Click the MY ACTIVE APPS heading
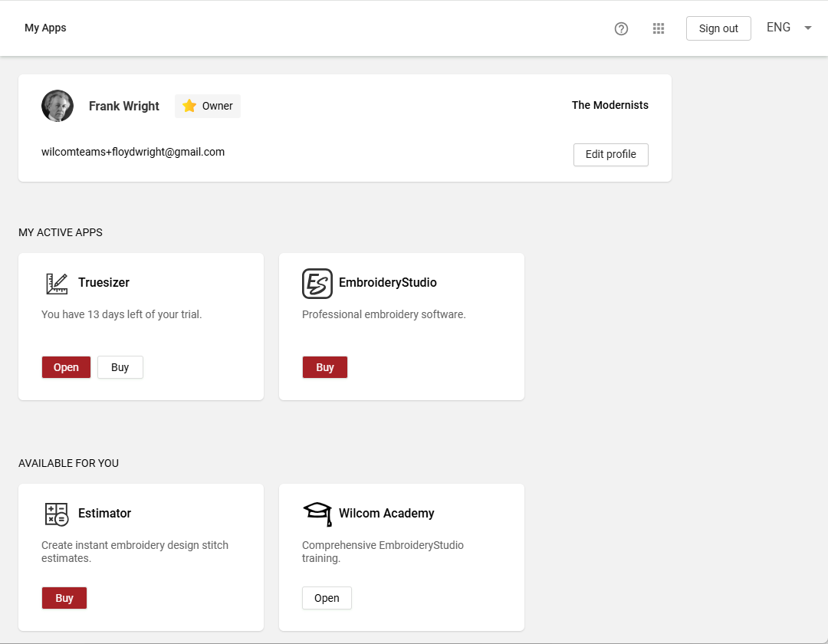828x644 pixels. [x=61, y=233]
